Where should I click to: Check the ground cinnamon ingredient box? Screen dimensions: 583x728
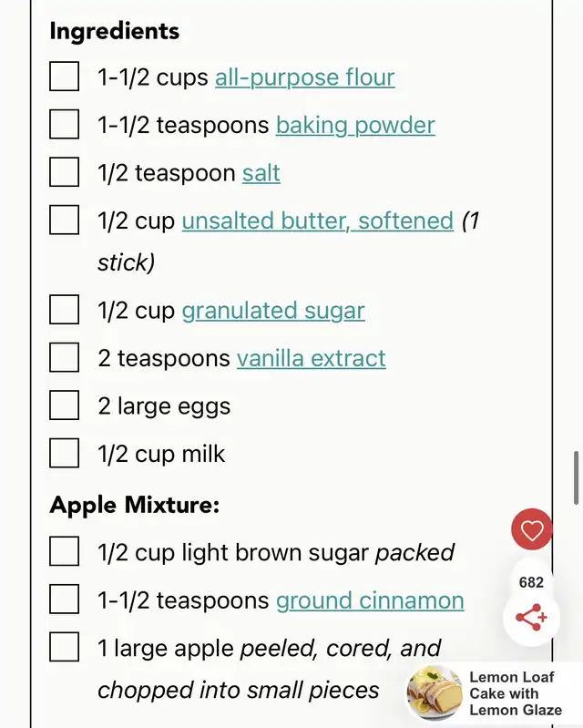[64, 599]
